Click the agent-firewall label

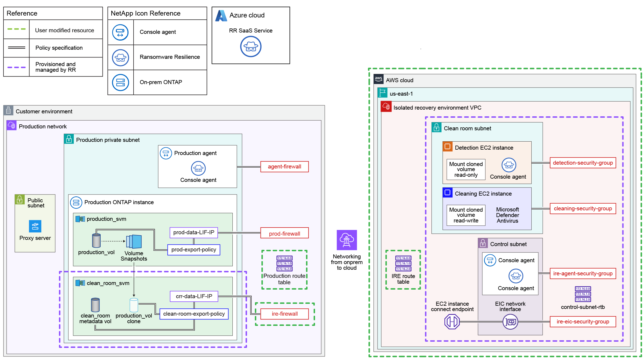(x=284, y=167)
